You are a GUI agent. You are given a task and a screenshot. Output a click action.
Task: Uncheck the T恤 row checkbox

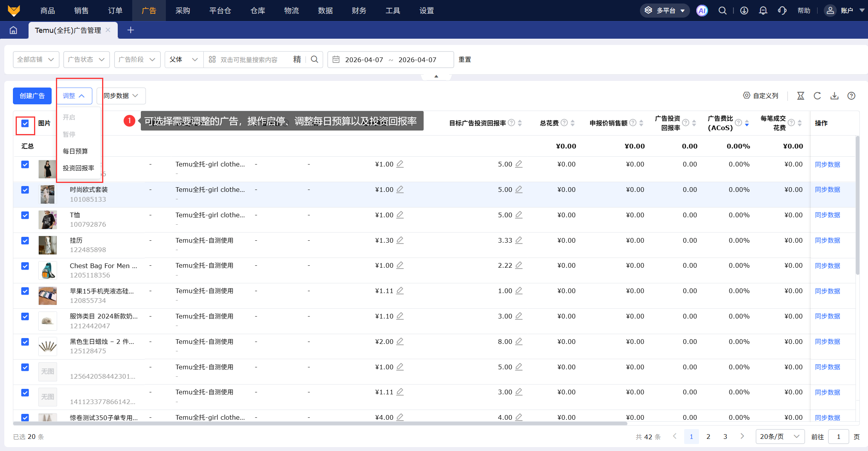[x=25, y=215]
